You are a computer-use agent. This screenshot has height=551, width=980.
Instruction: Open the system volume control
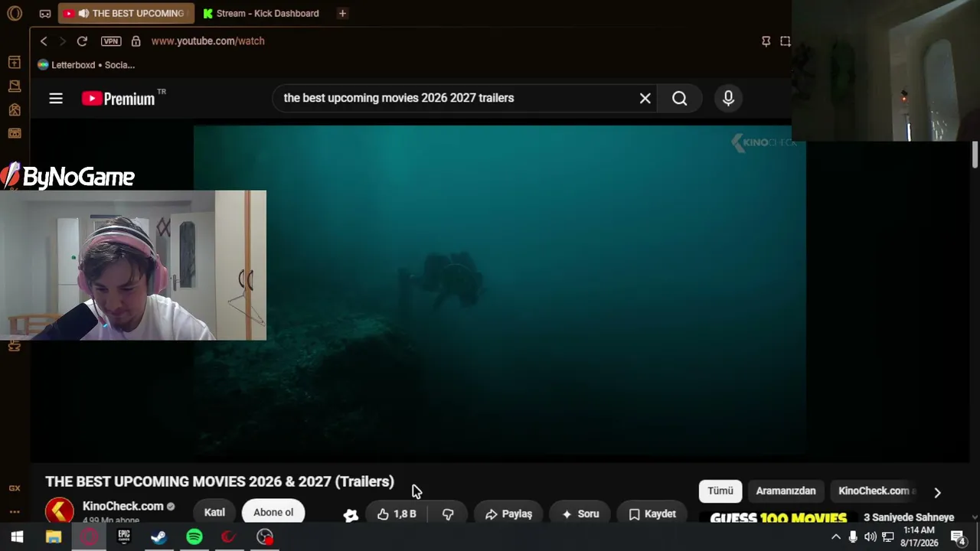pos(871,537)
